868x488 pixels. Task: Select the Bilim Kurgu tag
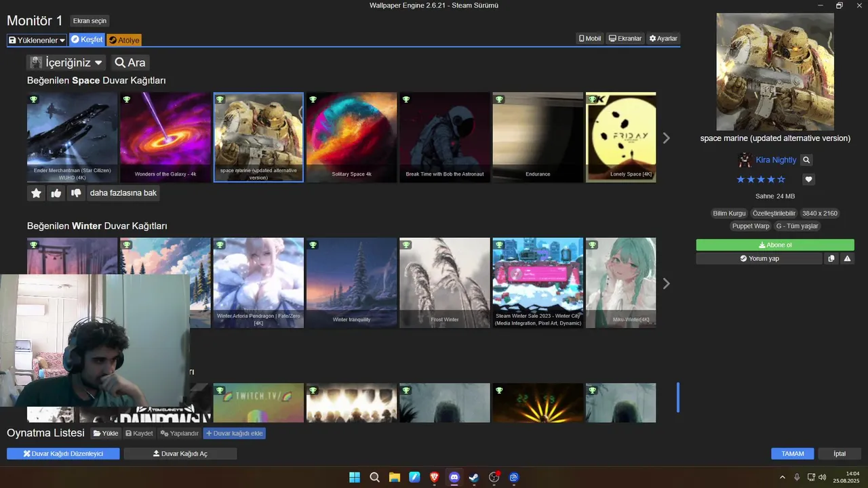pyautogui.click(x=729, y=213)
